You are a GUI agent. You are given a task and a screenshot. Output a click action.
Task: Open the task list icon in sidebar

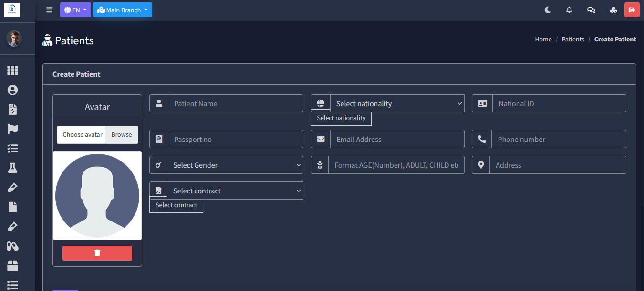pyautogui.click(x=12, y=149)
